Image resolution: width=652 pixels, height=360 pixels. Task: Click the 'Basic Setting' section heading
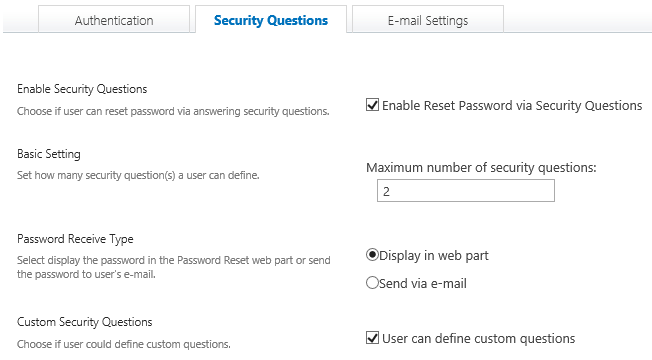49,154
